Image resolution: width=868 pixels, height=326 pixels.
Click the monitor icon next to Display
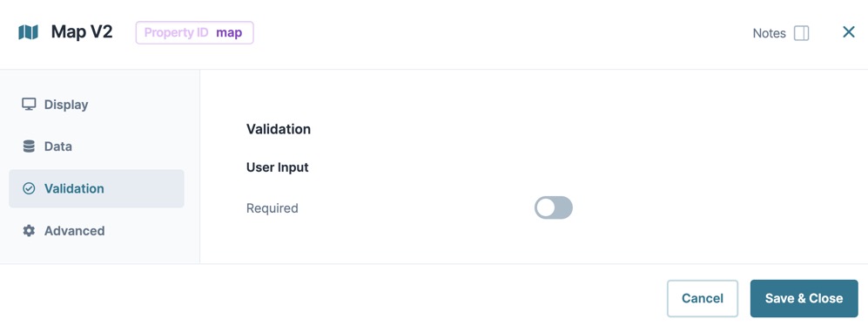click(29, 105)
